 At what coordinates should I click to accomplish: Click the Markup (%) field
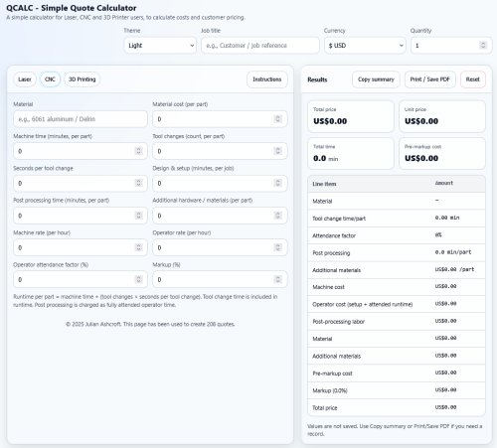point(220,279)
